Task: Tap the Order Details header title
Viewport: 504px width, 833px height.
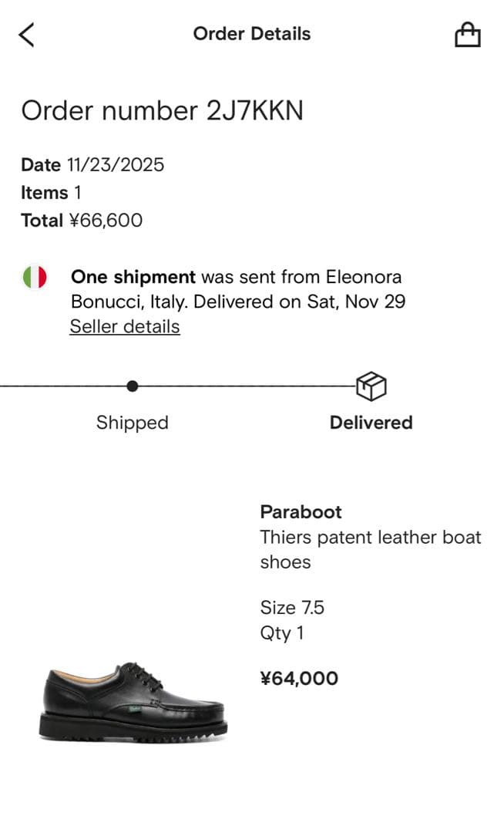Action: 251,34
